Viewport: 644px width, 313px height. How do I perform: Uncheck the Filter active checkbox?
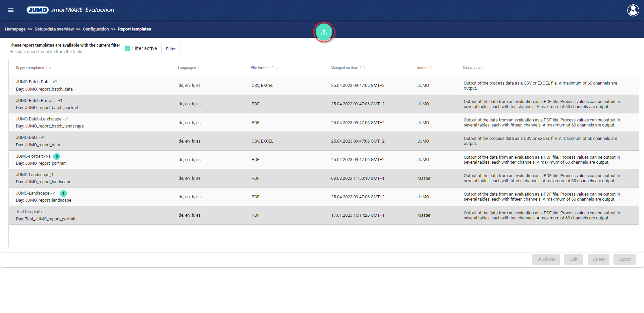(127, 49)
